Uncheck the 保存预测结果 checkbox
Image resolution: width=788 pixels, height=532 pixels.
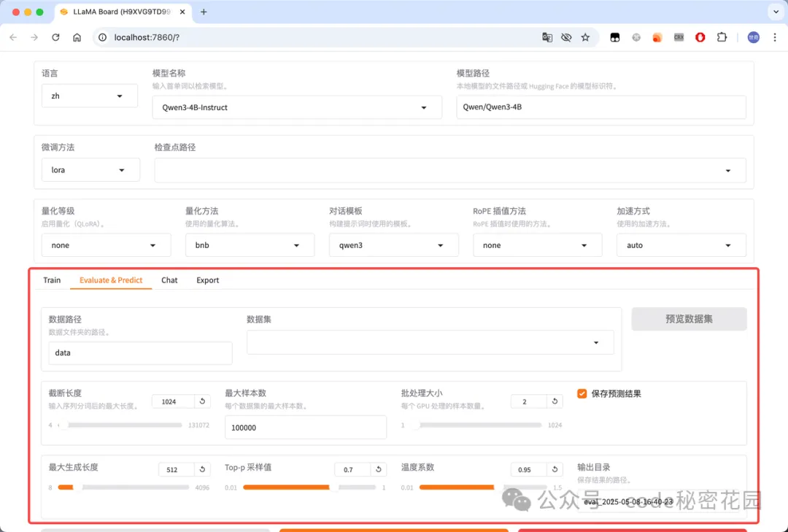[x=582, y=393]
